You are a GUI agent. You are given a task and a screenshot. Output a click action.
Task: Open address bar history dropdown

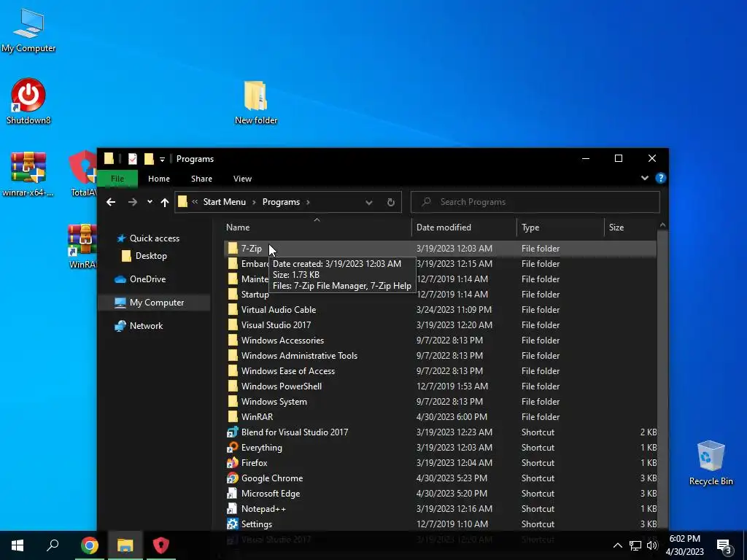368,203
